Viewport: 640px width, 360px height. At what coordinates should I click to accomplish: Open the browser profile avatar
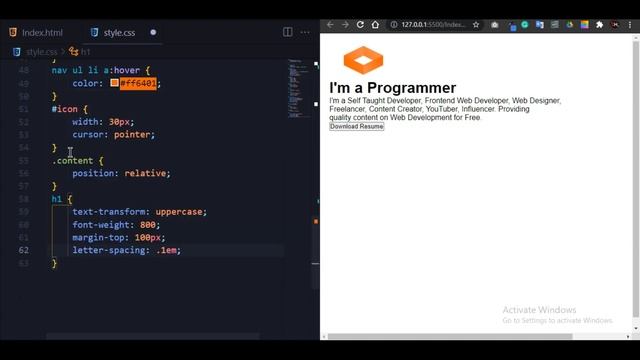click(615, 25)
